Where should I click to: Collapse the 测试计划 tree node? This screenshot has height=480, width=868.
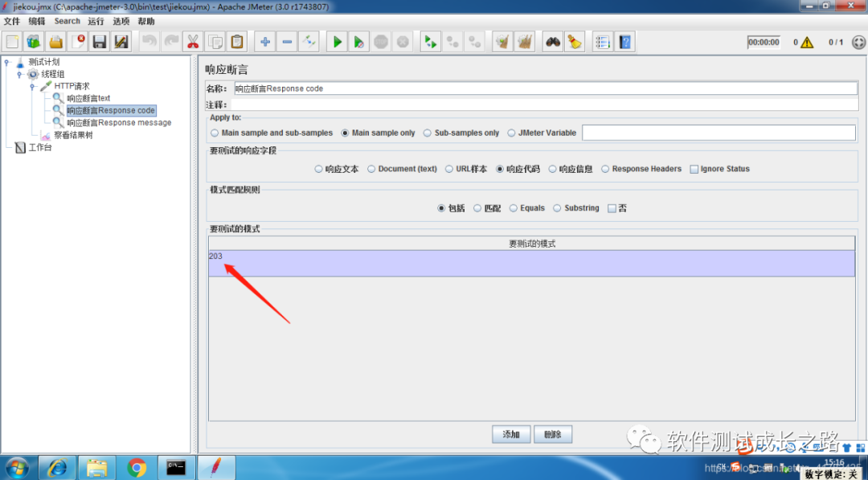[x=6, y=62]
